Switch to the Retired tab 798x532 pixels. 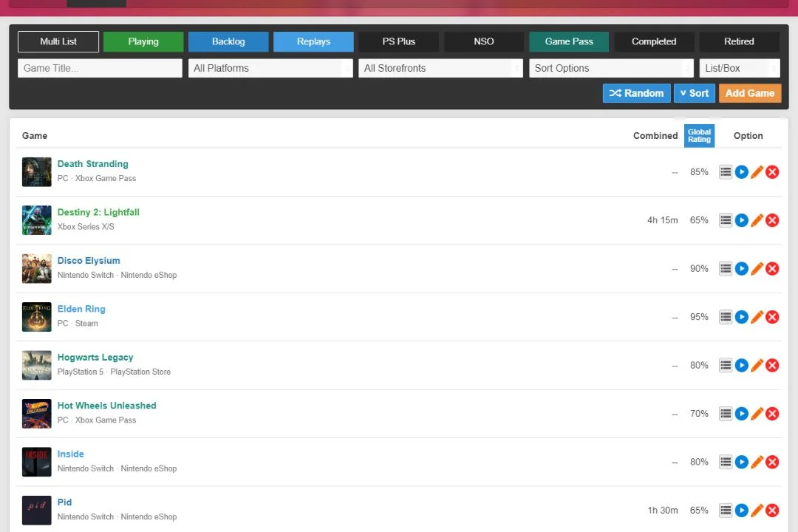[x=739, y=41]
